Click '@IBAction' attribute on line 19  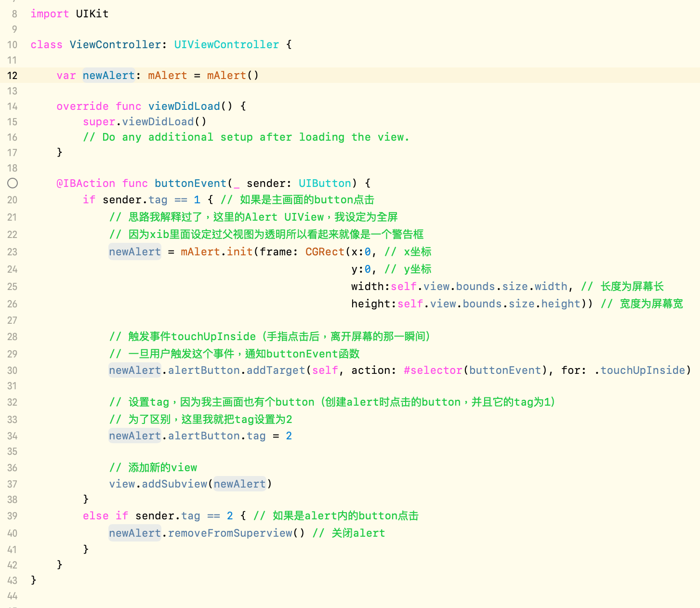coord(86,184)
